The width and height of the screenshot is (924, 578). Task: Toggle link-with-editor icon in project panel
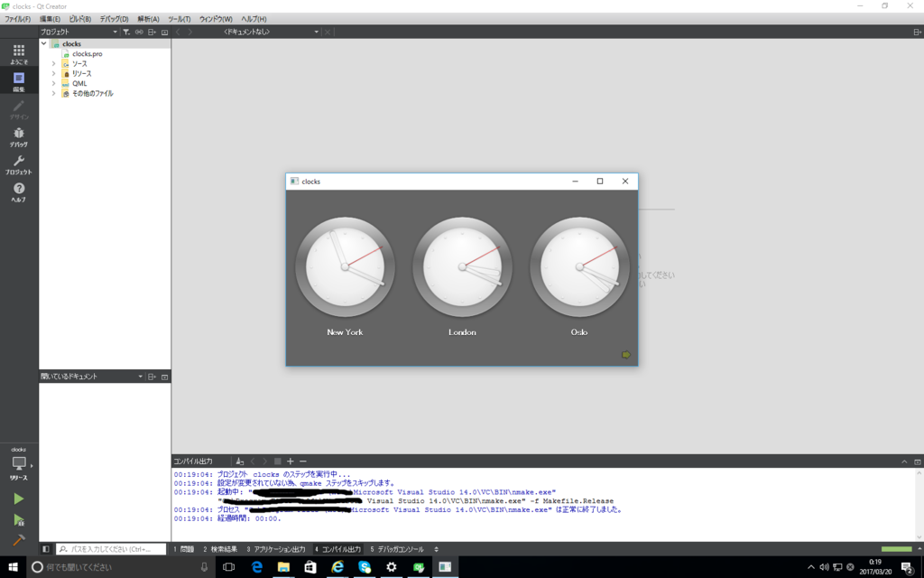click(x=139, y=32)
